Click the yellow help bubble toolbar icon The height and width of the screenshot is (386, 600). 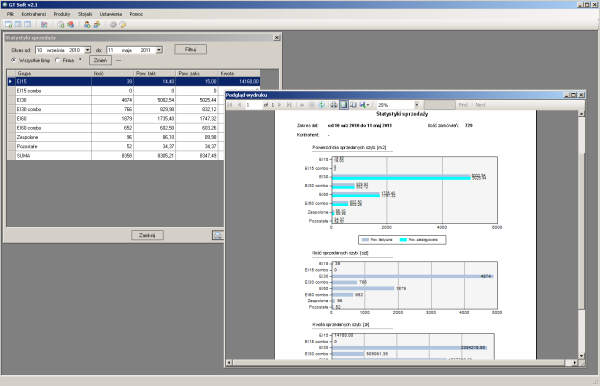tap(123, 24)
